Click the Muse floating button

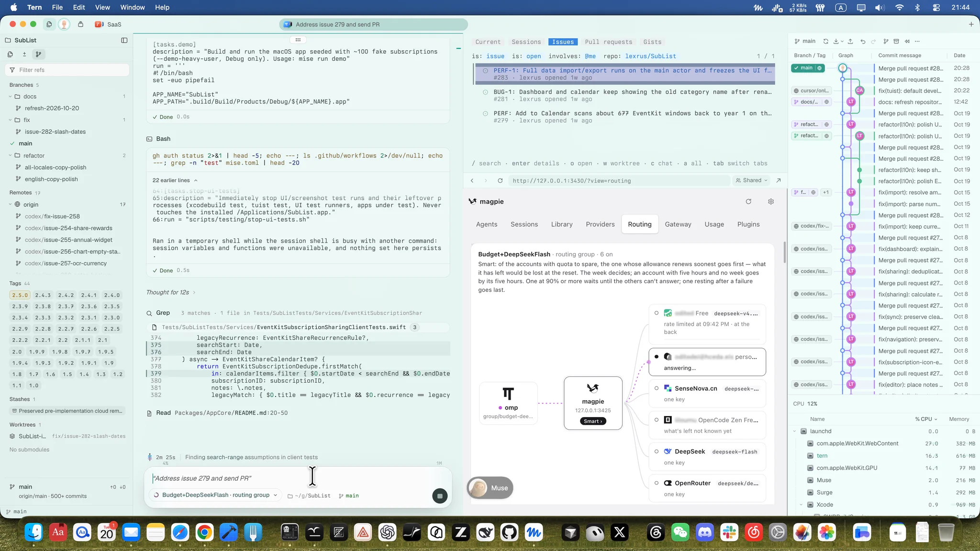tap(490, 488)
